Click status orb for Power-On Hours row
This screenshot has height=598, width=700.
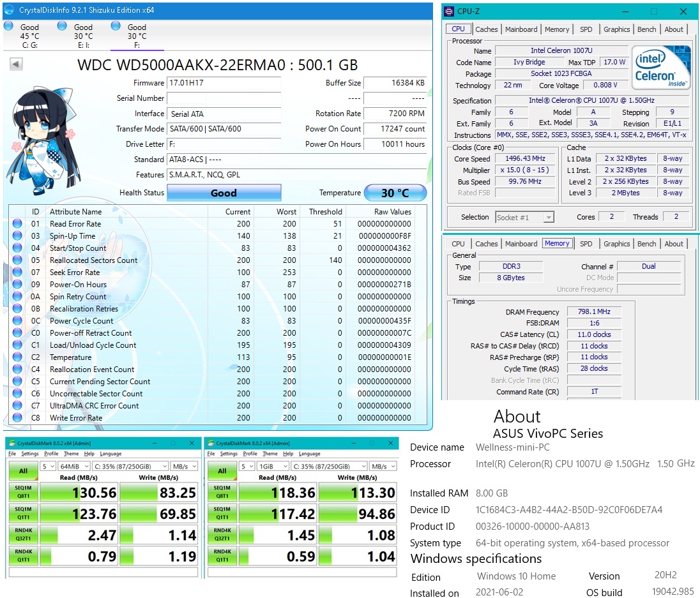[17, 284]
